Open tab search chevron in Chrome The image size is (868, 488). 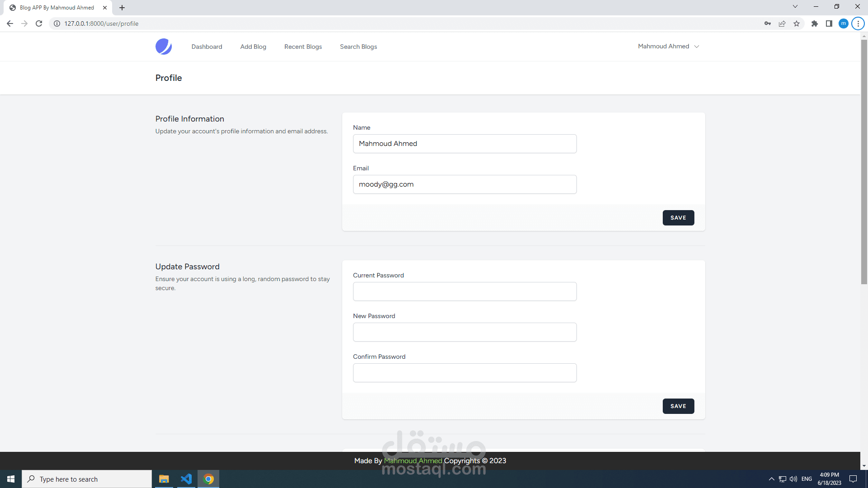coord(795,6)
